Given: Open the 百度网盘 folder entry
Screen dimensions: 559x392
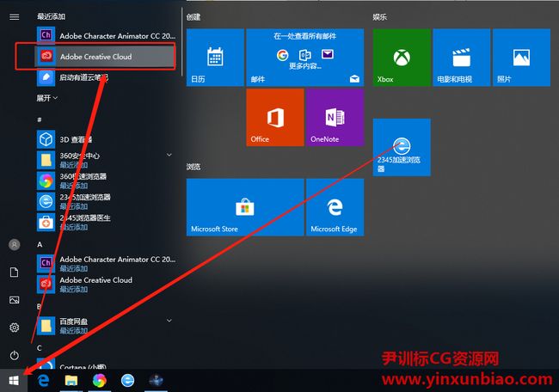Looking at the screenshot, I should (107, 325).
